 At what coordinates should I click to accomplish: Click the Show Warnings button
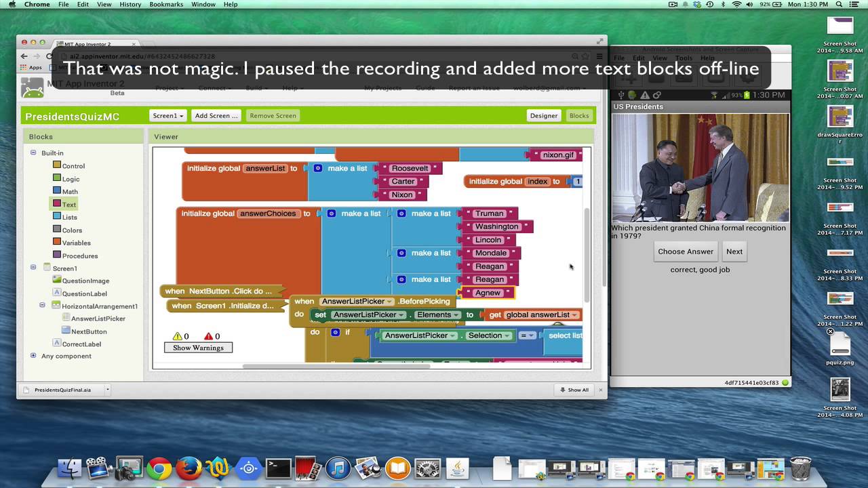click(x=198, y=348)
